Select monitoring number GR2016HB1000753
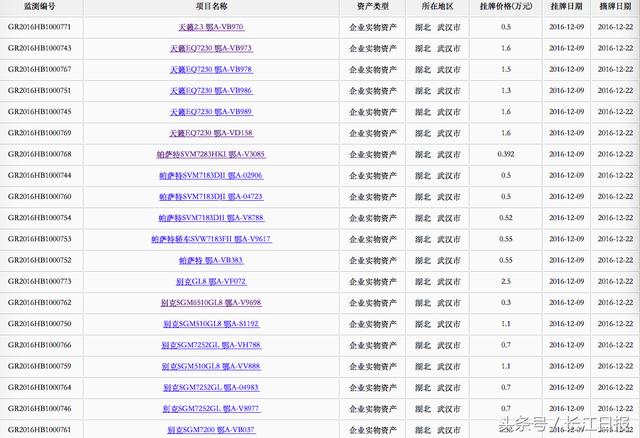The width and height of the screenshot is (640, 438). [40, 239]
